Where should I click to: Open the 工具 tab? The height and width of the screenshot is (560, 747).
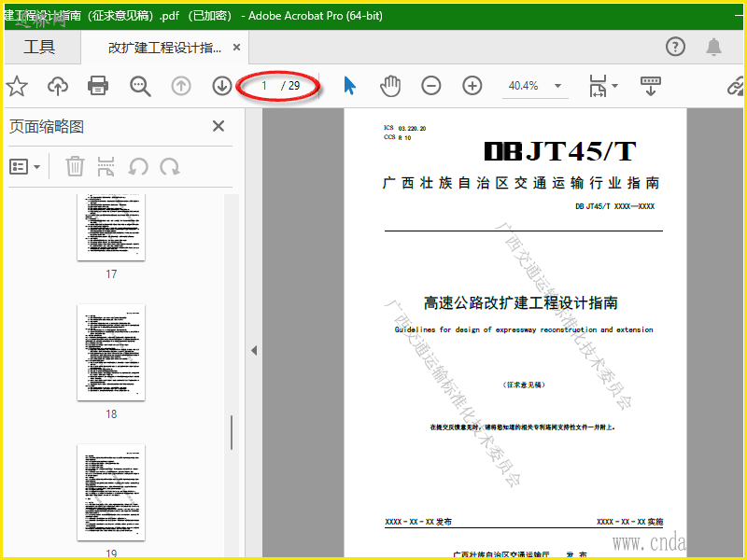click(x=40, y=48)
